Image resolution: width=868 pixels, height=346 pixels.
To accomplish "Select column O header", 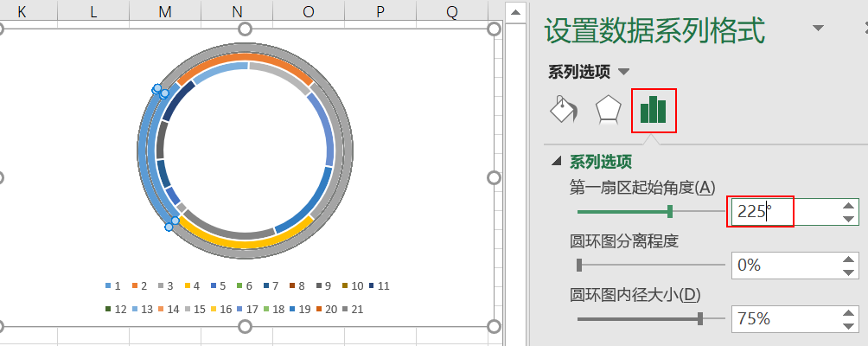I will tap(309, 11).
